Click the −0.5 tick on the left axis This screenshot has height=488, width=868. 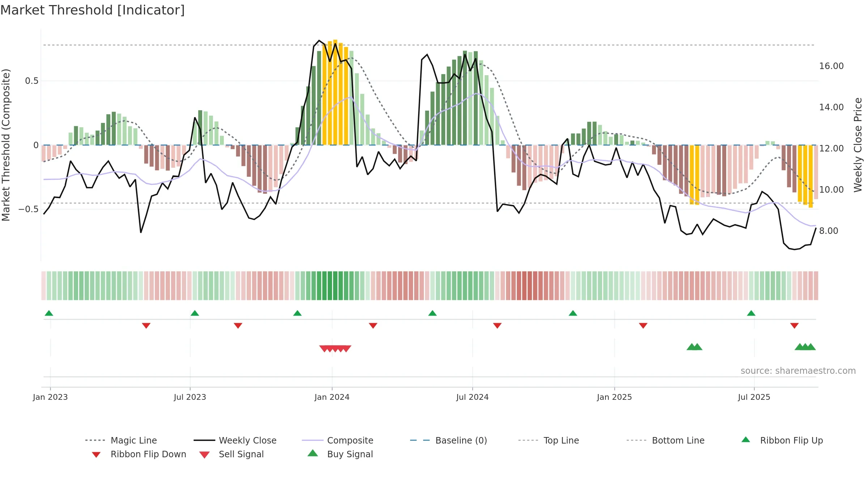pyautogui.click(x=29, y=209)
